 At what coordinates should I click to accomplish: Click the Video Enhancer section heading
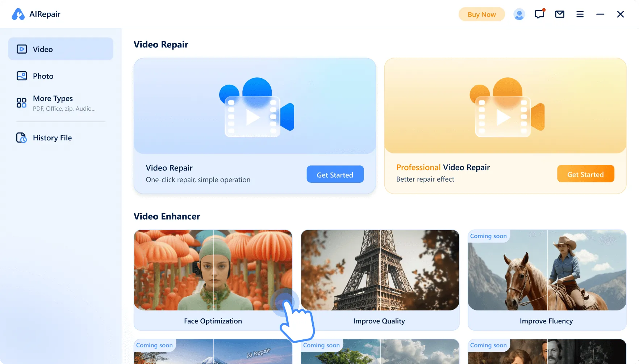167,216
